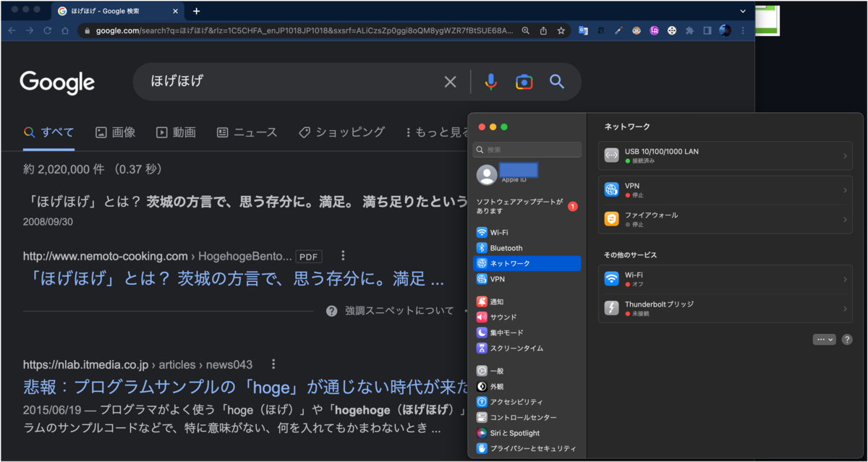The image size is (868, 462).
Task: Select アクセシビリティ in settings sidebar
Action: pos(527,402)
